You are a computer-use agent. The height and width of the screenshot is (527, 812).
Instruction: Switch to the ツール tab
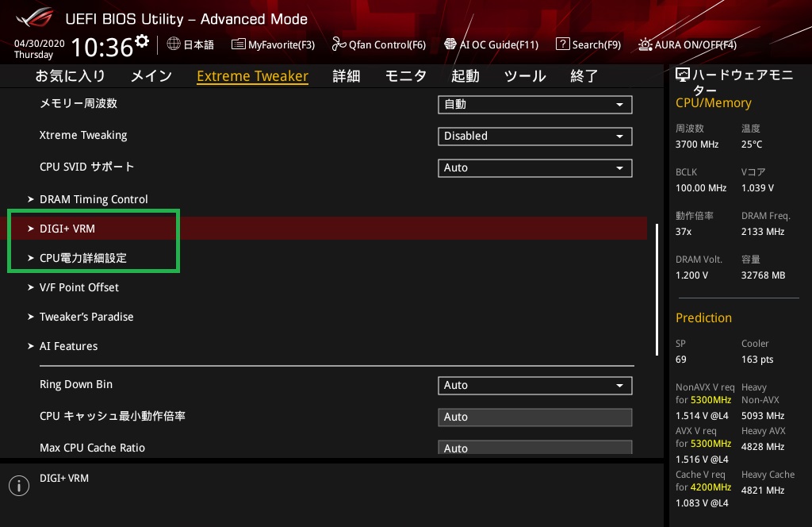525,76
